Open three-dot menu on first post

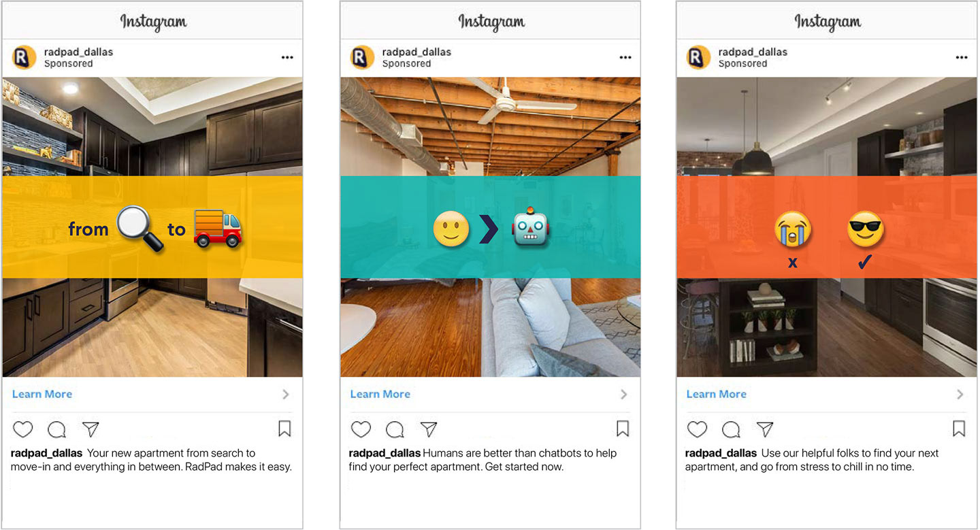tap(287, 58)
